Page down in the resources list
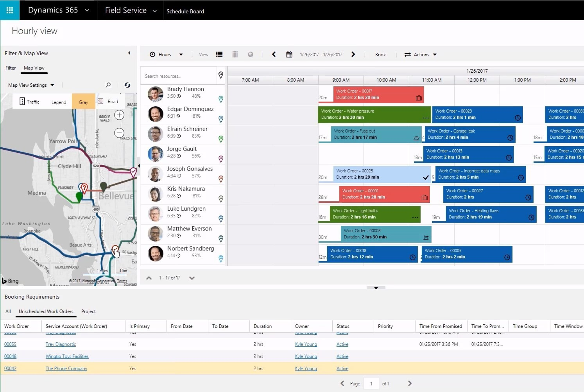Viewport: 584px width, 392px height. (192, 278)
